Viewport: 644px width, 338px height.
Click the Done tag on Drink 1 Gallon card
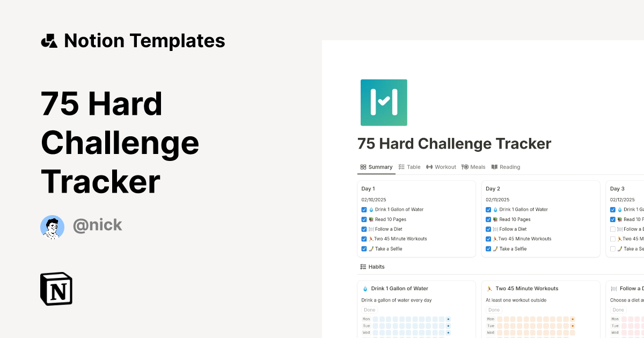coord(370,310)
